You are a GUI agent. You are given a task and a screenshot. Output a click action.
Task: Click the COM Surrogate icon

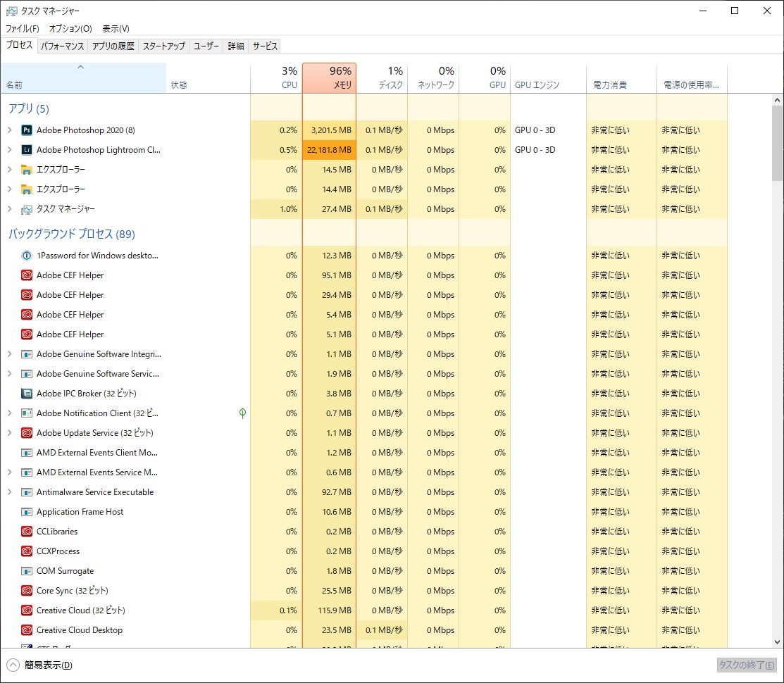[27, 571]
